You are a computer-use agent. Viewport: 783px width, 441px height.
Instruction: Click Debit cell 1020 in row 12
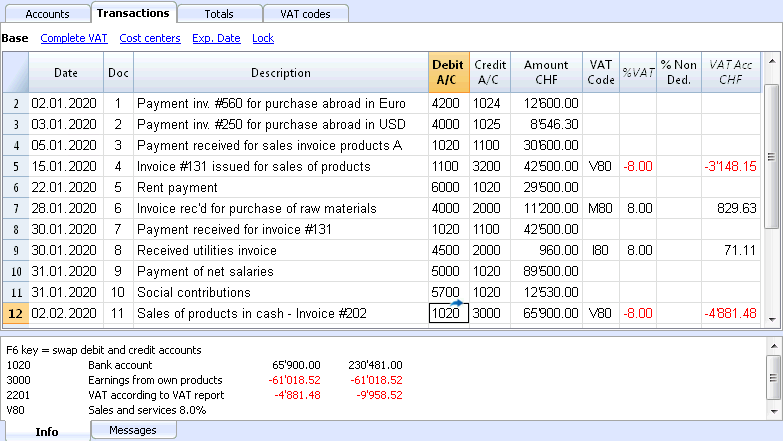(x=448, y=314)
